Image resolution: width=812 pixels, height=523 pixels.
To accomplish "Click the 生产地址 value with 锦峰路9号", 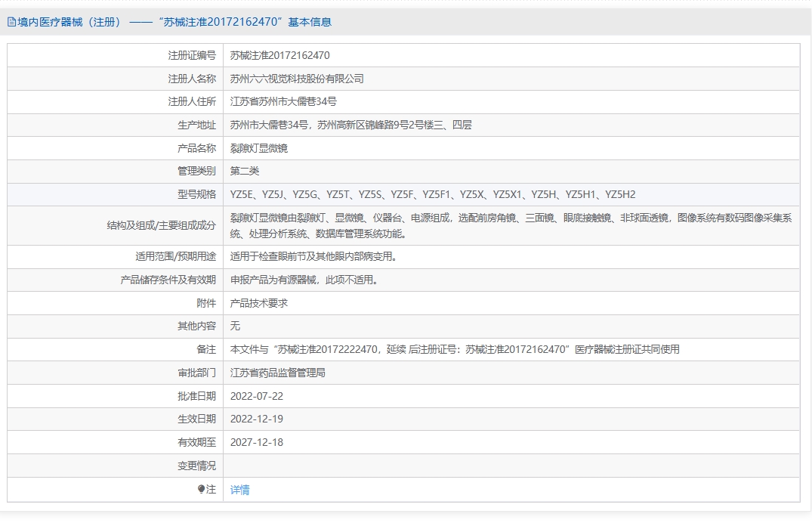I will [350, 125].
